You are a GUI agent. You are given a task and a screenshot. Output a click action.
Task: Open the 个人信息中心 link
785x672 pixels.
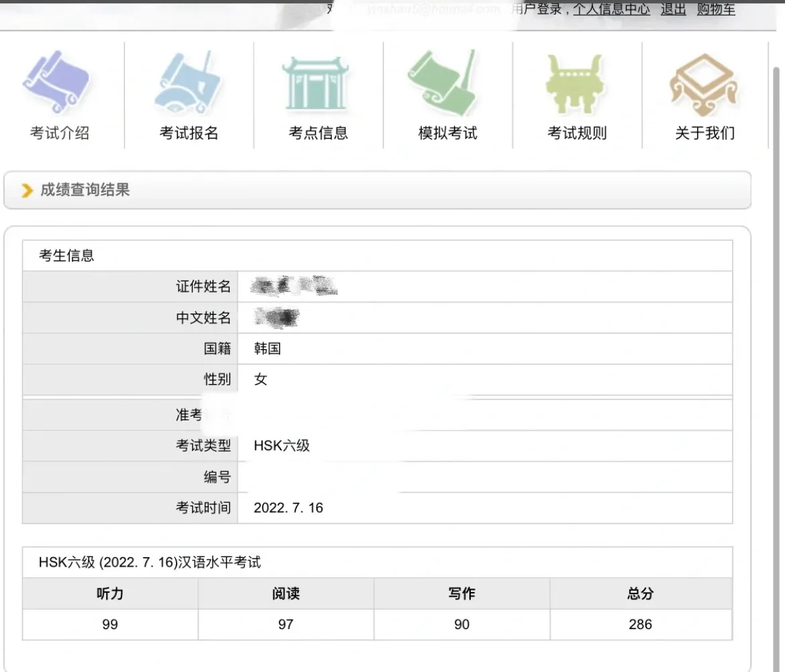coord(611,9)
